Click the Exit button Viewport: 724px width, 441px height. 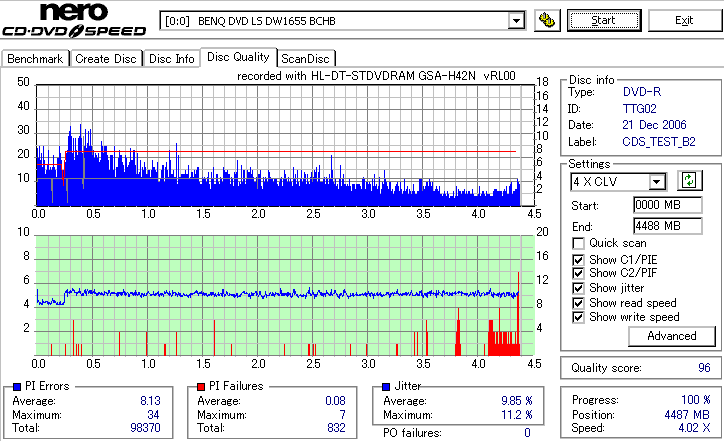(684, 21)
